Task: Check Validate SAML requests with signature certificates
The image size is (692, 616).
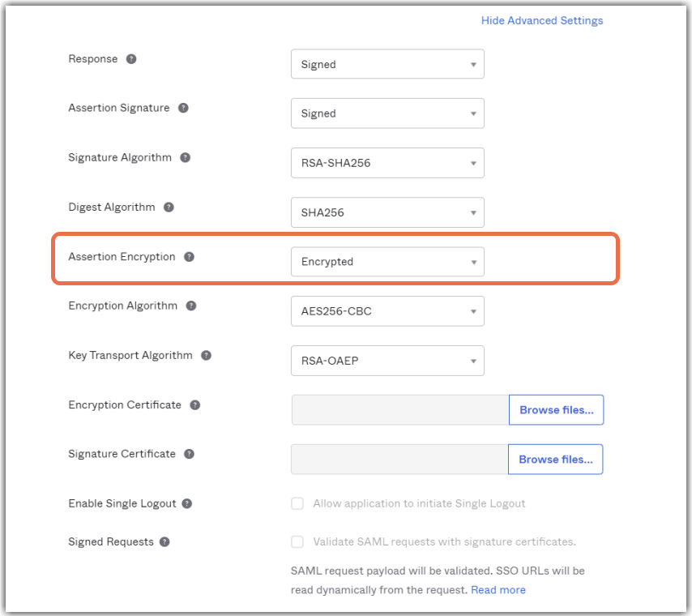Action: [x=297, y=541]
